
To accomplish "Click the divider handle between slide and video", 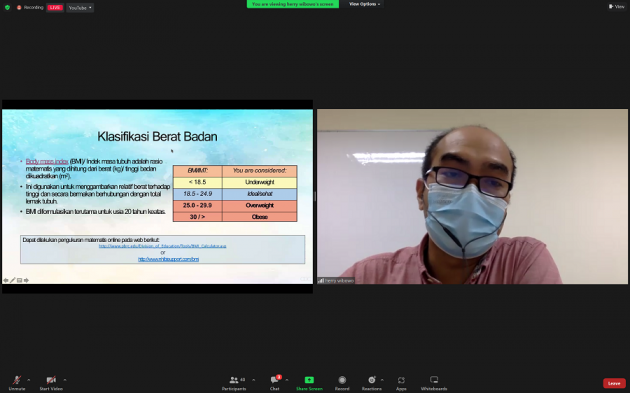I will click(x=315, y=196).
